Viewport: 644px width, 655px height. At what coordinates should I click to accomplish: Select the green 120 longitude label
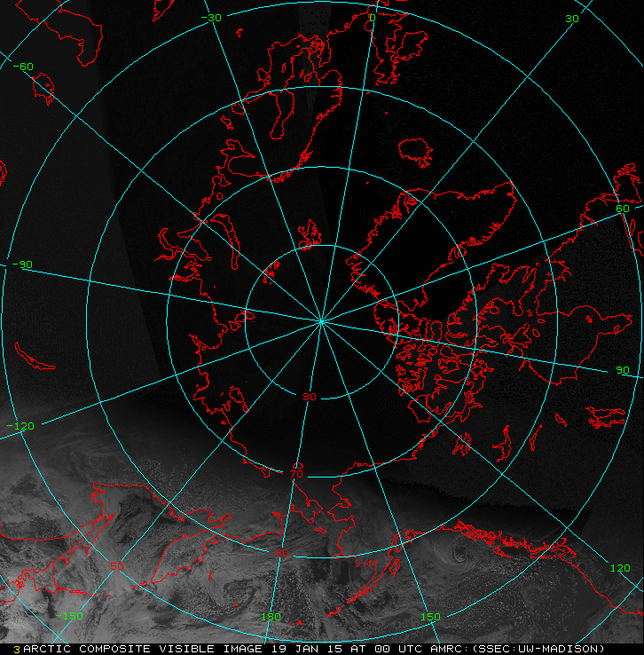(x=620, y=568)
